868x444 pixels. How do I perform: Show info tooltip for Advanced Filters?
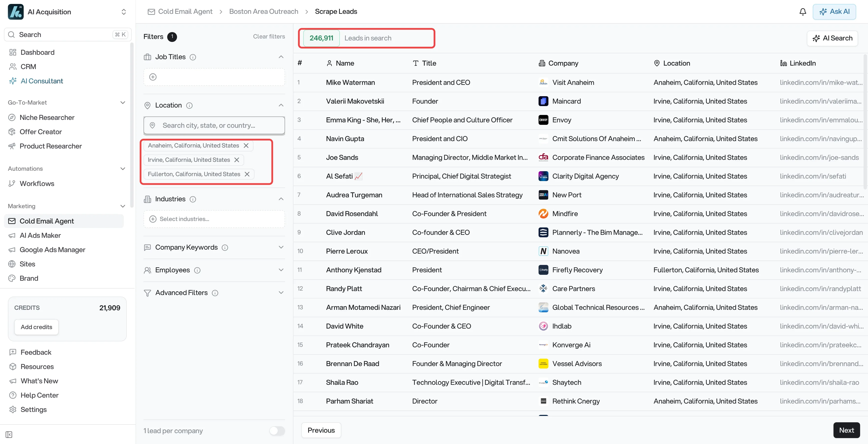click(215, 293)
